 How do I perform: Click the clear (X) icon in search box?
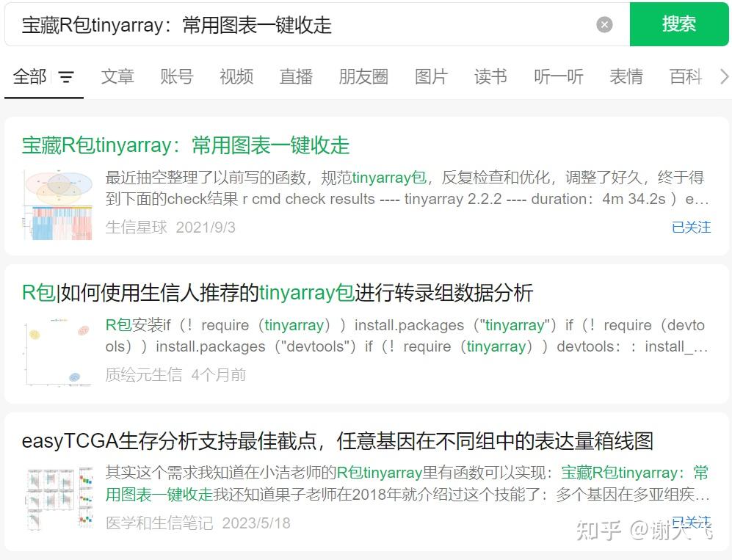(604, 24)
